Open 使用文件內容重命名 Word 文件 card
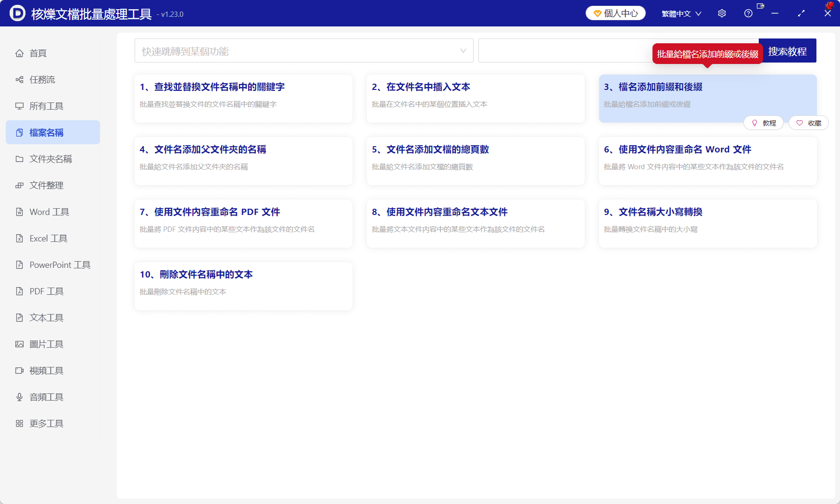Screen dimensions: 840x504 tap(708, 161)
